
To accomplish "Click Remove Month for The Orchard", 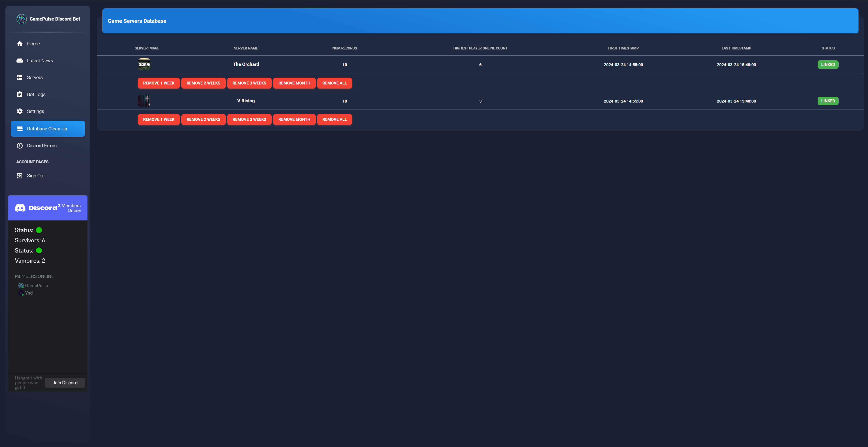I will 294,83.
